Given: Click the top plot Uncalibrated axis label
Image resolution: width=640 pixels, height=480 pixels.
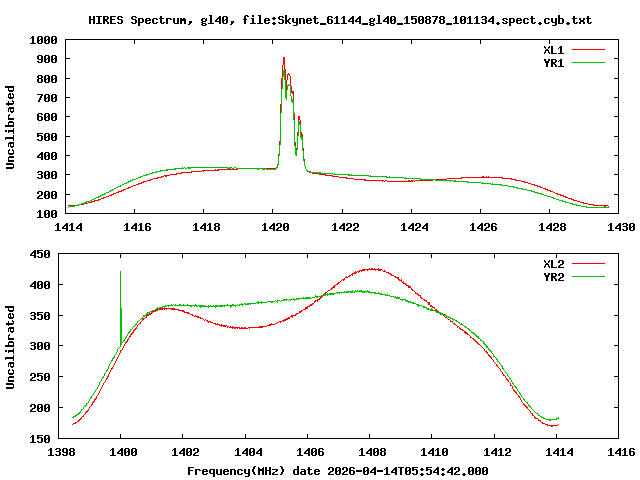Looking at the screenshot, I should coord(10,127).
